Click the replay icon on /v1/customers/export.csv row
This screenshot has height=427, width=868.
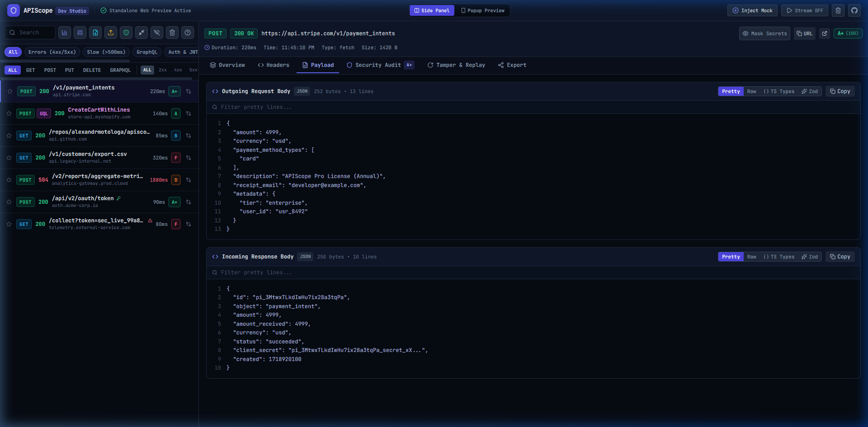(189, 158)
